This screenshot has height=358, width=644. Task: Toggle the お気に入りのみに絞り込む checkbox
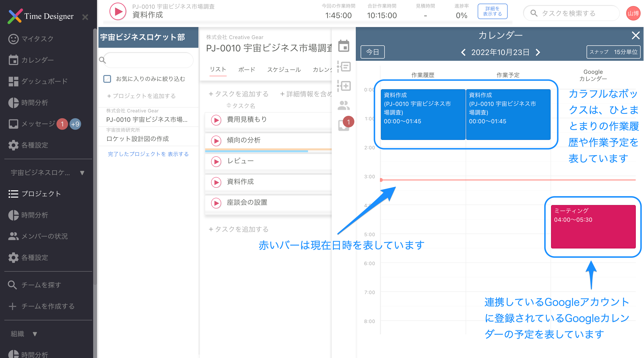tap(107, 79)
